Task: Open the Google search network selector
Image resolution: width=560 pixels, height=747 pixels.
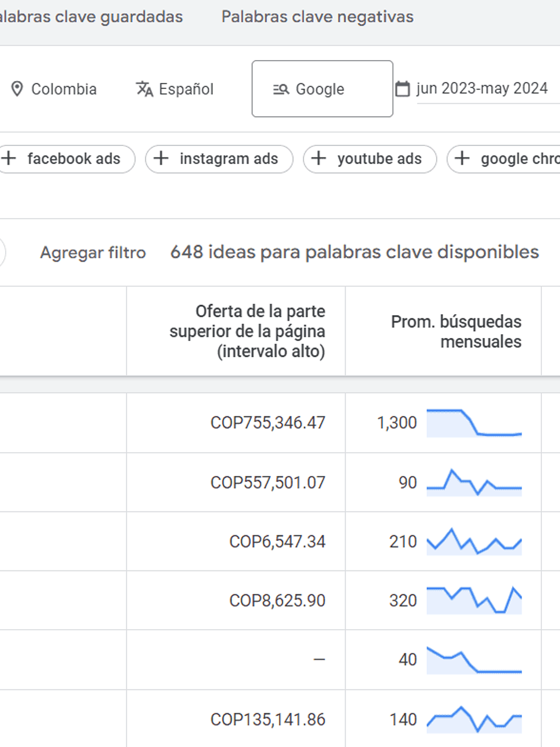Action: click(x=322, y=89)
